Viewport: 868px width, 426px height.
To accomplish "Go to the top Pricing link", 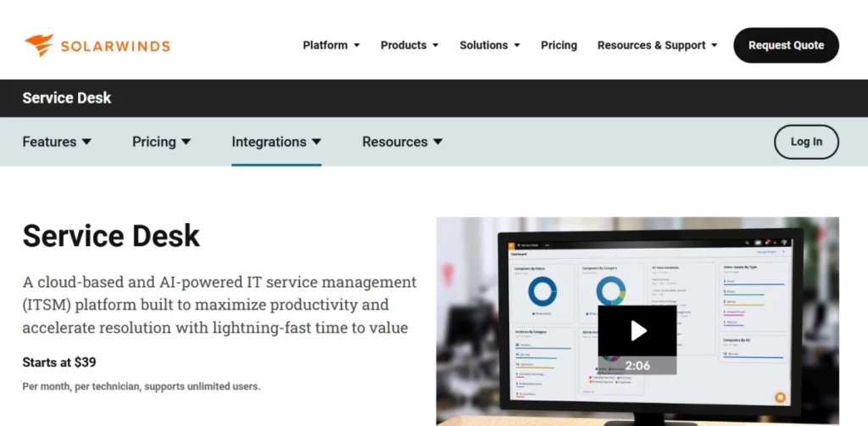I will click(x=559, y=46).
